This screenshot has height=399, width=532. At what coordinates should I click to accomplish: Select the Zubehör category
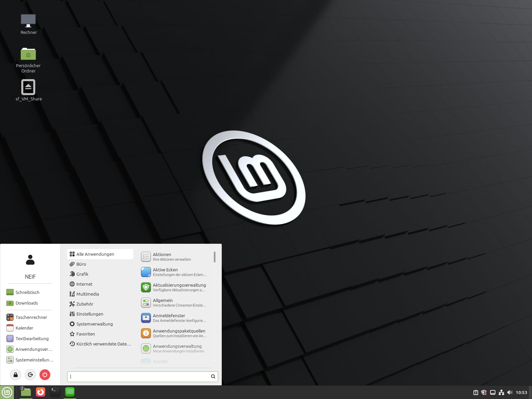(x=100, y=304)
